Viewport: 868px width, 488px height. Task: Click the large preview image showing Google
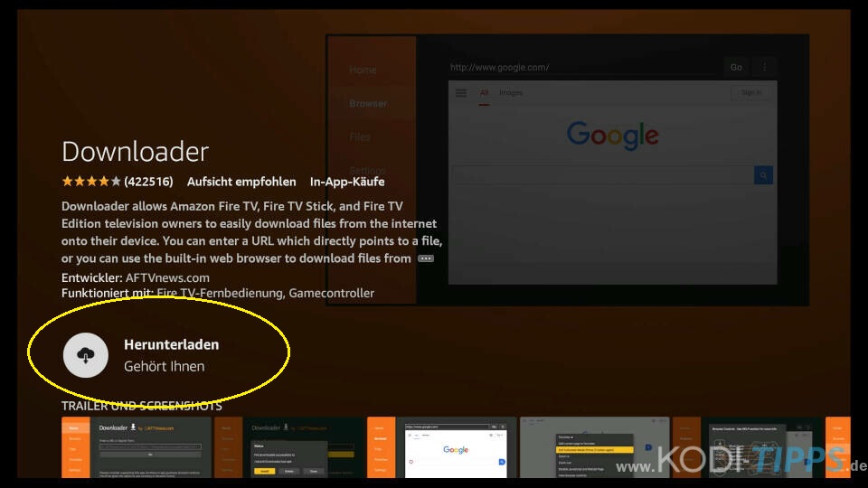pyautogui.click(x=568, y=170)
